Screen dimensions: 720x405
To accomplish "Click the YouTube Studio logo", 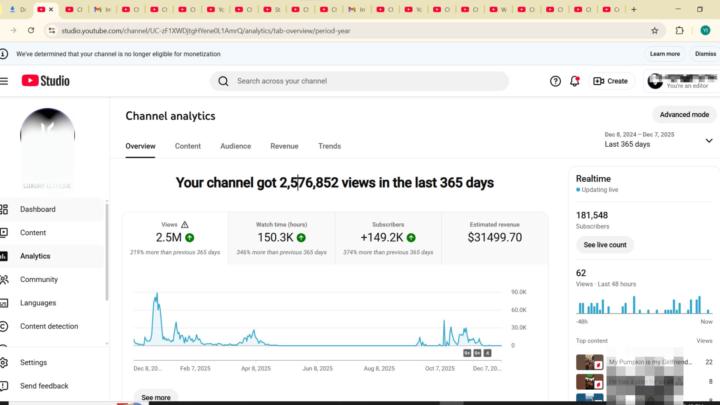I will pos(45,81).
